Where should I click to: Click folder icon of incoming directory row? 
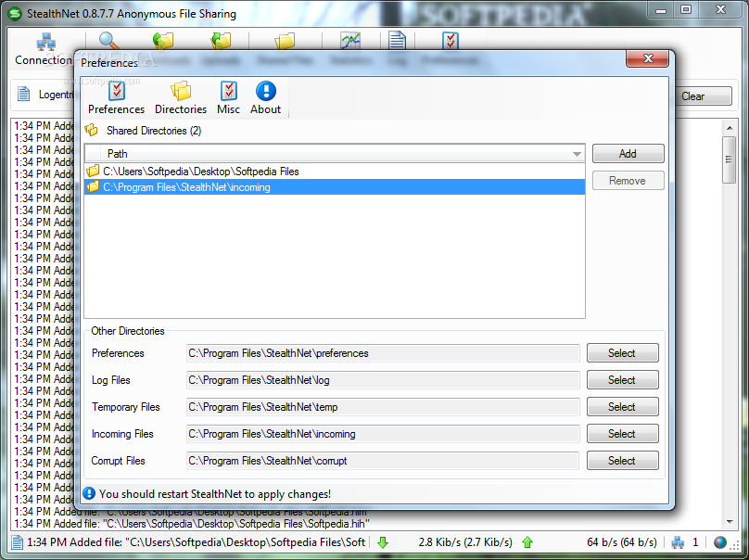click(x=93, y=187)
